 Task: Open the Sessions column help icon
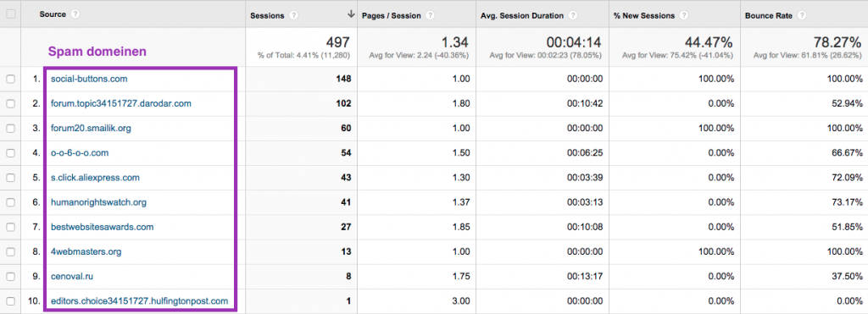tap(294, 15)
